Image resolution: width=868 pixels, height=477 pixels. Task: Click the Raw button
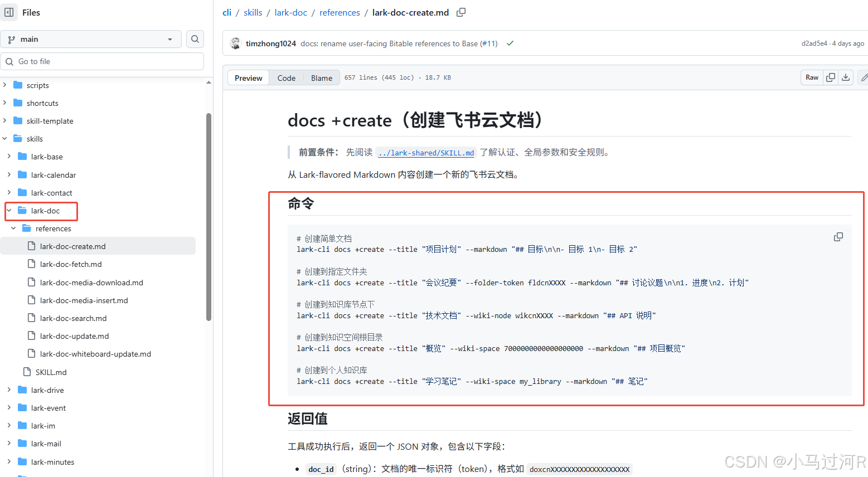[x=812, y=77]
